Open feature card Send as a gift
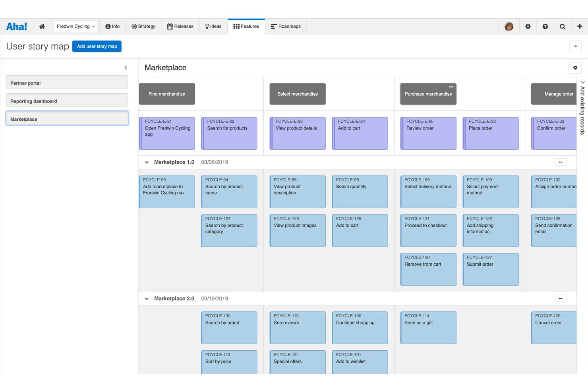 point(428,328)
